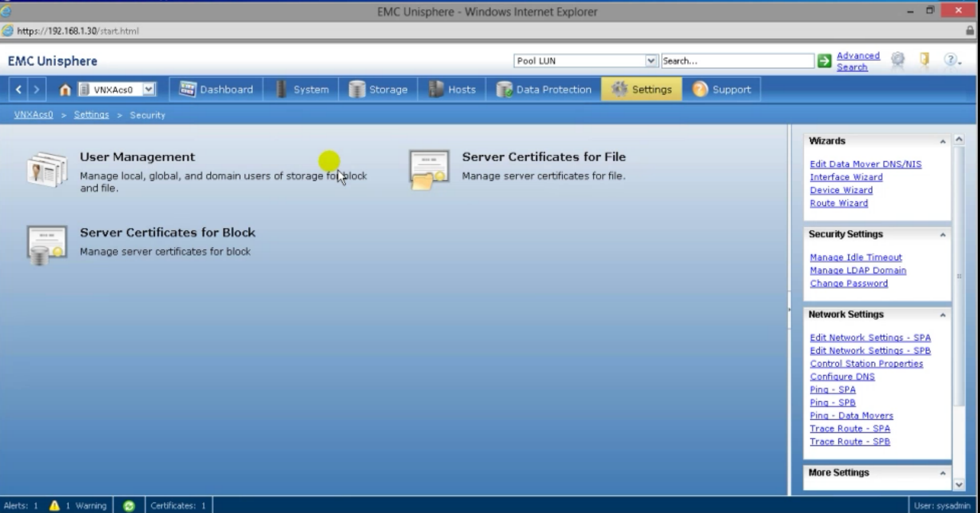Open Advanced Search link
Viewport: 980px width, 513px height.
point(858,61)
